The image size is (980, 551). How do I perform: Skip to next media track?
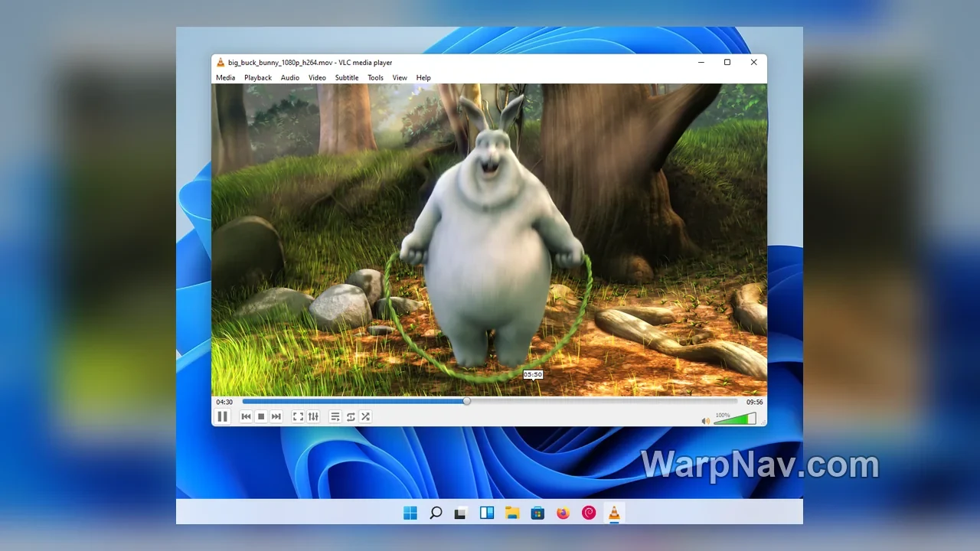tap(276, 416)
